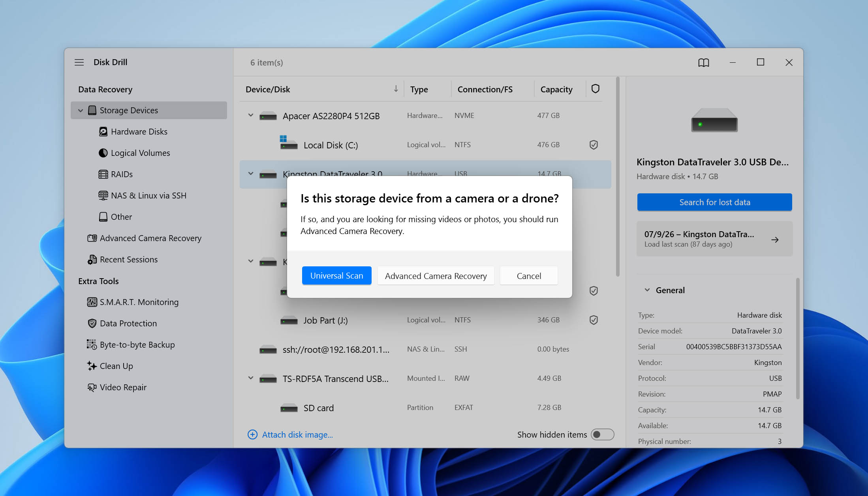
Task: Collapse the TS-RDF5A Transcend USB disk
Action: [x=251, y=378]
